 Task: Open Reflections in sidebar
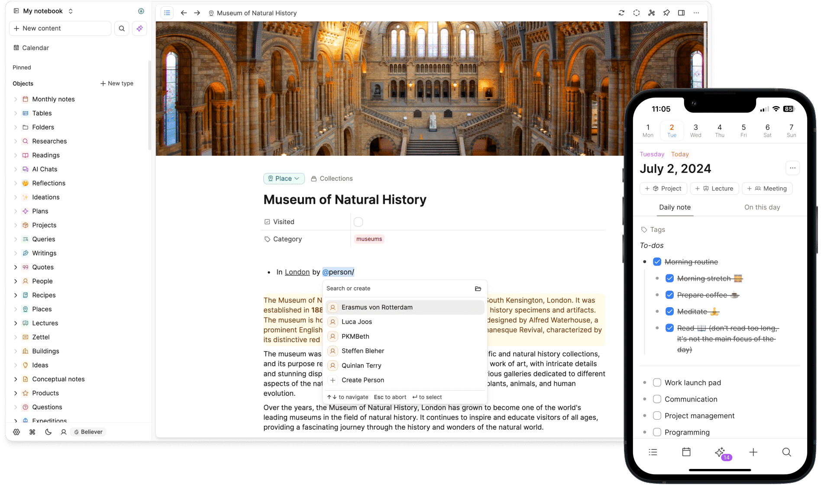click(49, 183)
